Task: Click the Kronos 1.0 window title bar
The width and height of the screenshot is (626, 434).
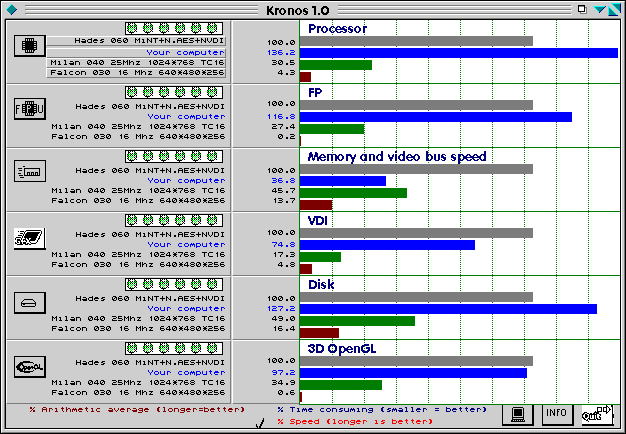Action: [312, 8]
